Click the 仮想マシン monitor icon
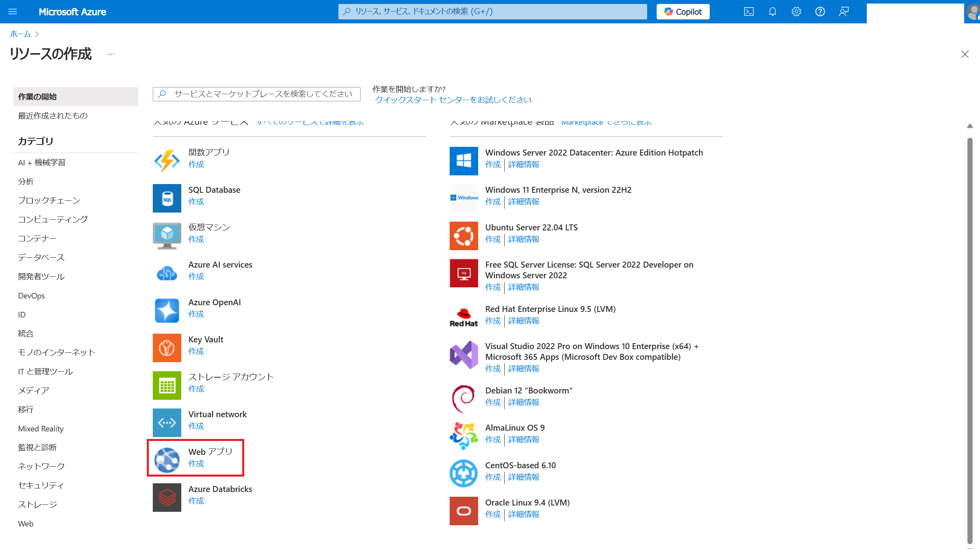Screen dimensions: 980x549 coord(167,236)
